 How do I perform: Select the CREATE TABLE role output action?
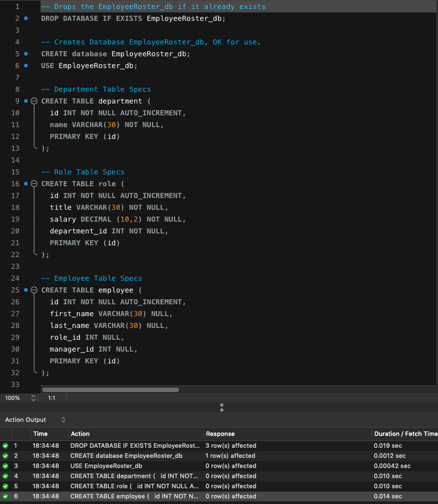click(135, 487)
